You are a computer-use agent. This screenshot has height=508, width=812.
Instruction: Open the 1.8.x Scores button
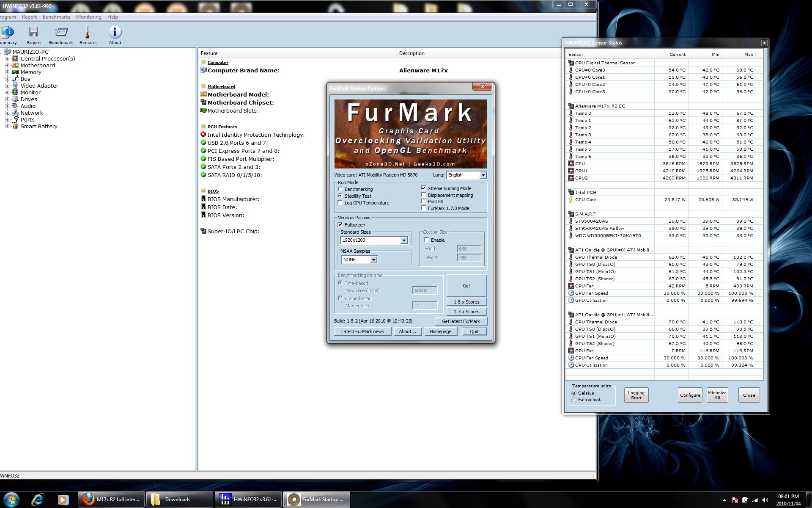coord(466,302)
